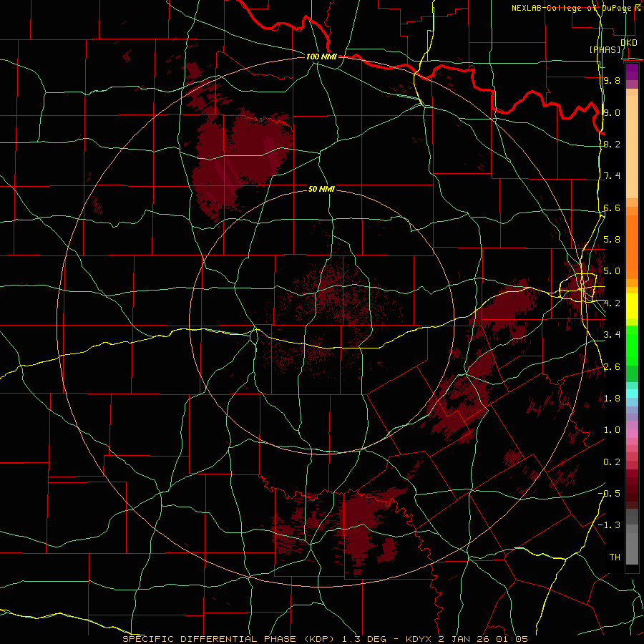The image size is (644, 644).
Task: Pick the yellow band of the color scale
Action: (x=632, y=306)
